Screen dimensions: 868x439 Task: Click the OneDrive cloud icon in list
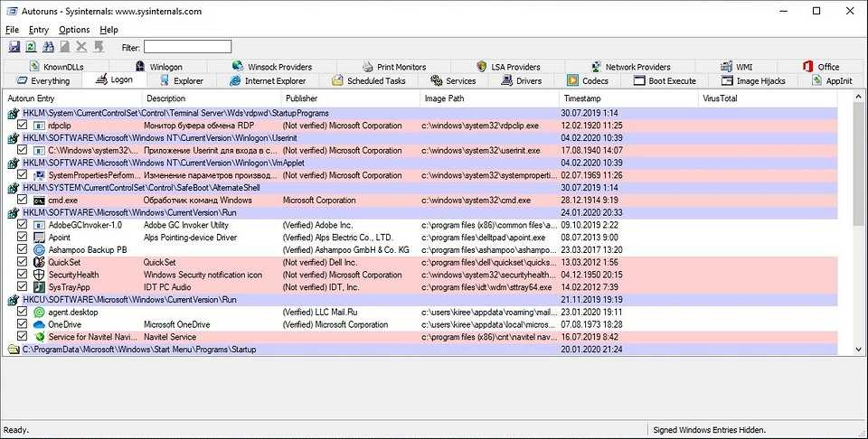coord(39,324)
